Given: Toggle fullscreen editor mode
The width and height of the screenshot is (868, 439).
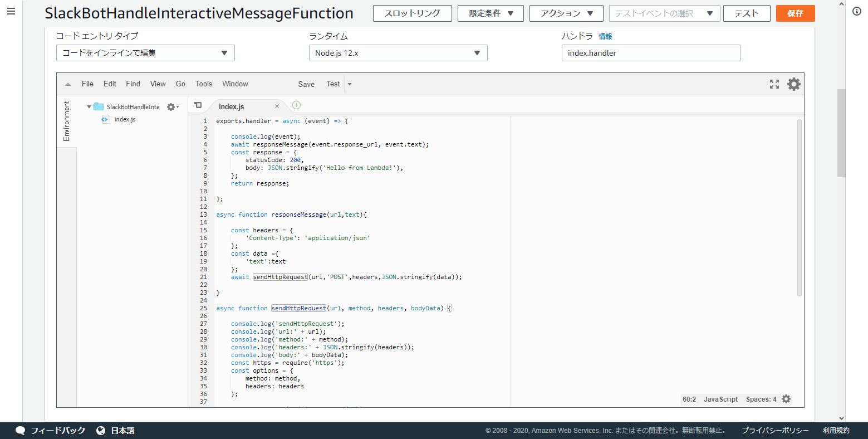Looking at the screenshot, I should 774,84.
